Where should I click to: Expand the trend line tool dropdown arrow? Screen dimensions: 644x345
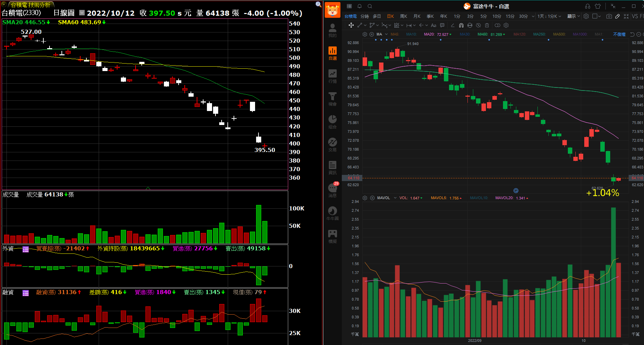[365, 25]
